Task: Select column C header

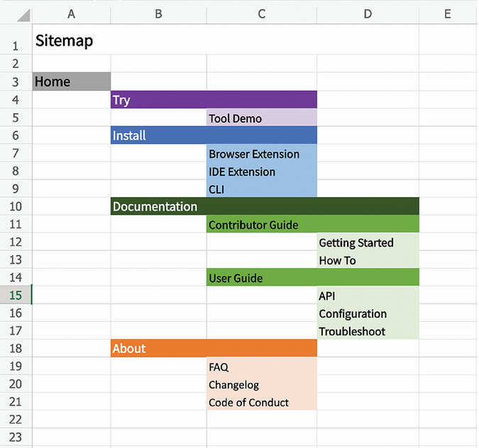Action: point(261,13)
